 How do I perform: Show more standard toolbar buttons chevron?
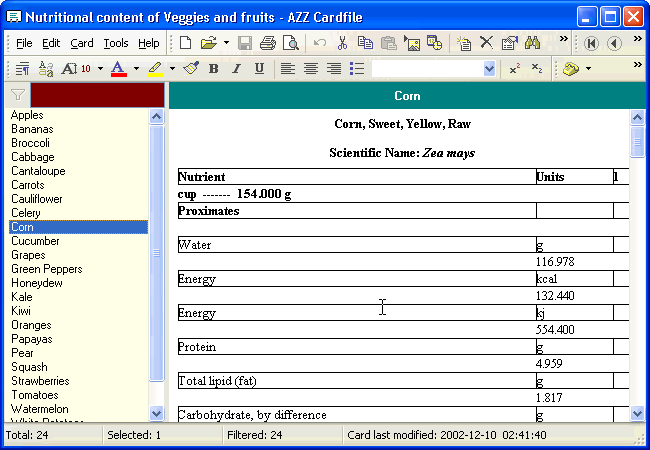click(x=563, y=39)
